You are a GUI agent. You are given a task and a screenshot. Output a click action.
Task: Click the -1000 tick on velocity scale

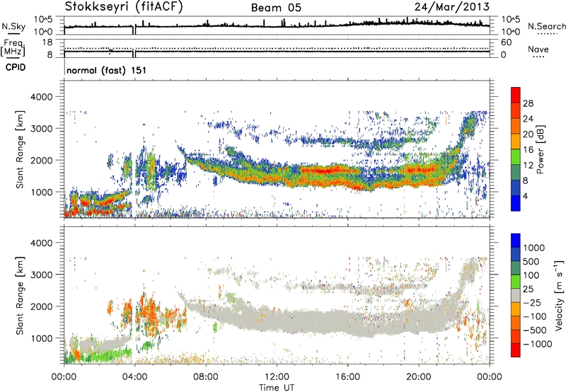click(x=538, y=344)
